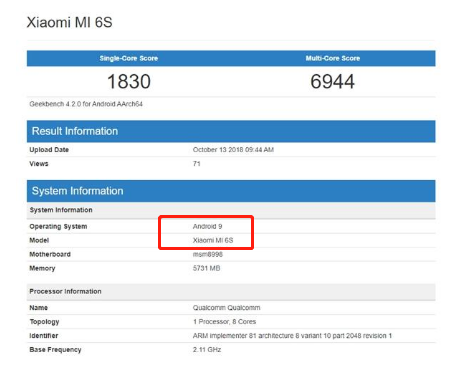Image resolution: width=454 pixels, height=365 pixels.
Task: Select the Qualcomm Qualcomm processor name value
Action: (226, 308)
